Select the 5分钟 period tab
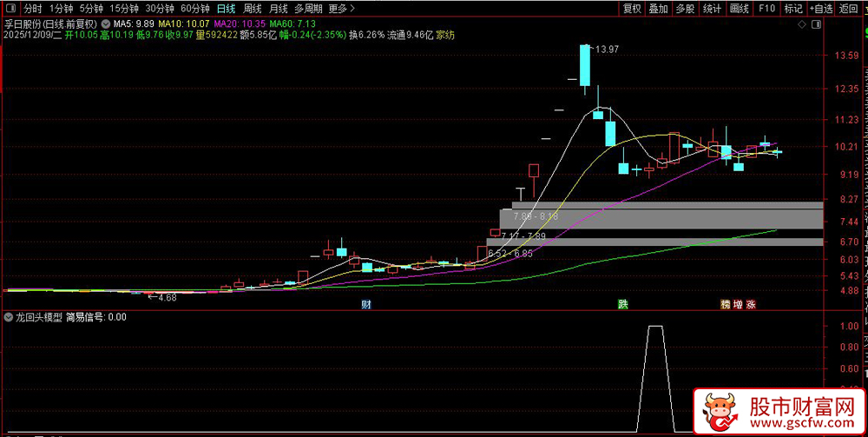Screen dimensions: 868x437 [91, 9]
